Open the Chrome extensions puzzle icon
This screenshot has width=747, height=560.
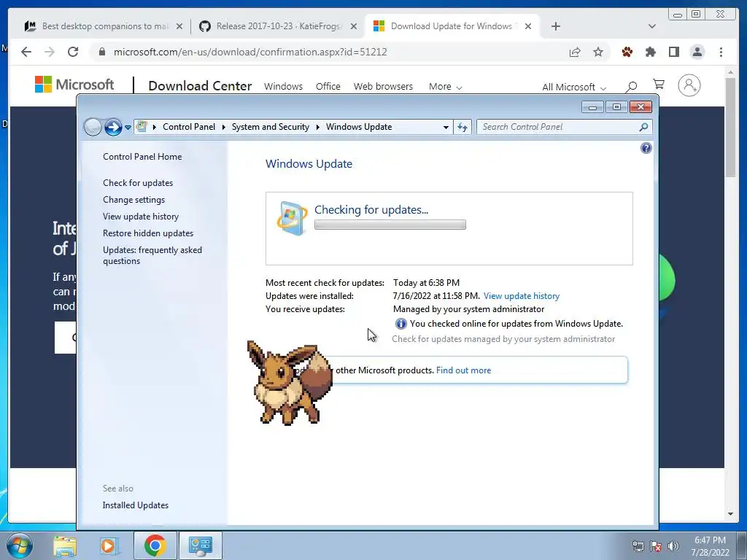click(650, 52)
